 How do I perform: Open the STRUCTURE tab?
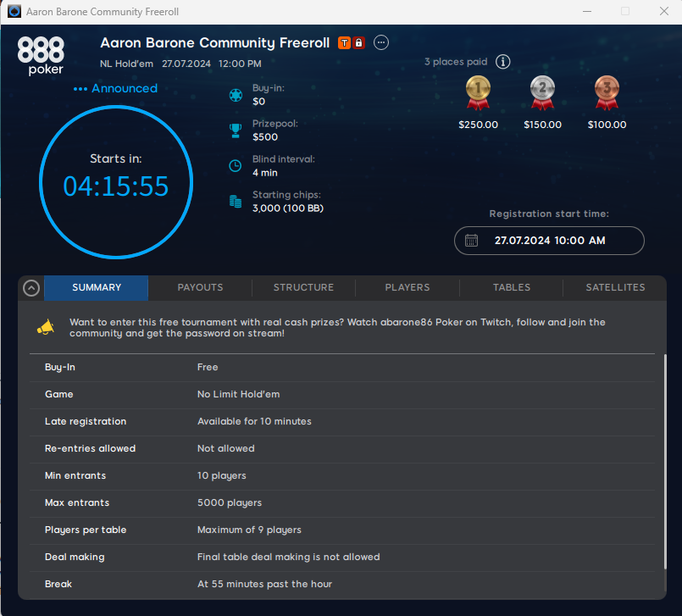pos(303,287)
